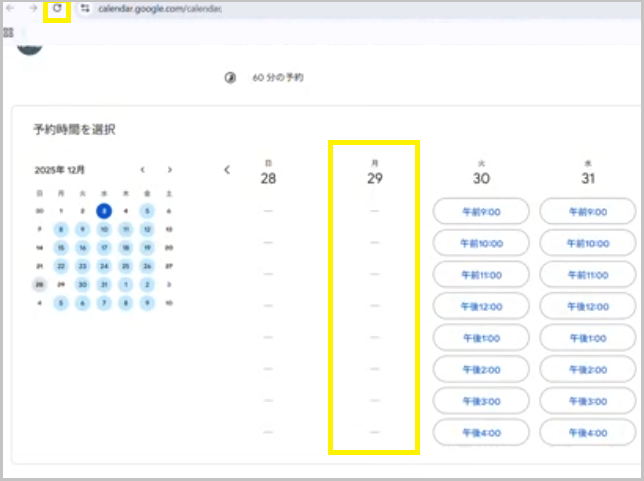Select the grey-circled 28 in mini calendar

click(39, 285)
